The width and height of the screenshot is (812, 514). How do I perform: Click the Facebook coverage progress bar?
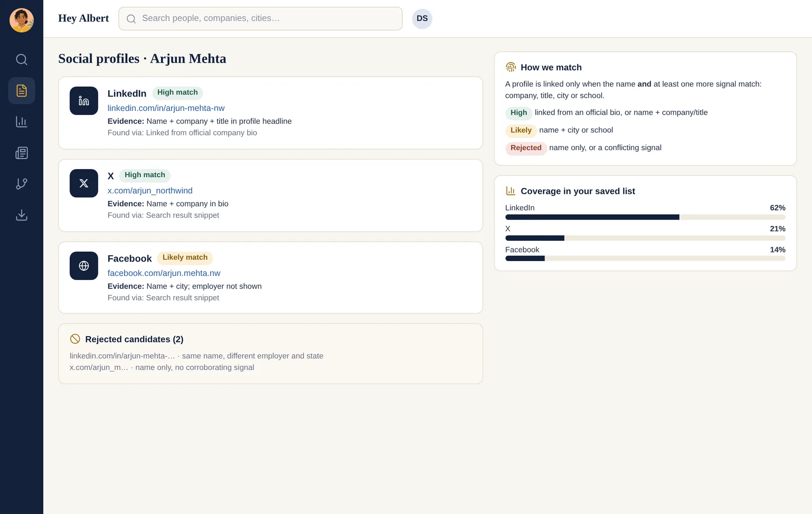click(645, 259)
